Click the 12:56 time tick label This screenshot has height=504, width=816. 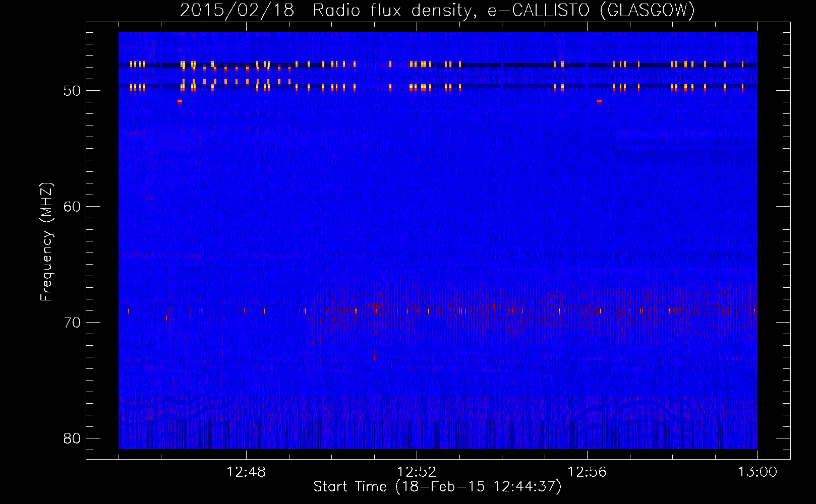click(x=587, y=472)
